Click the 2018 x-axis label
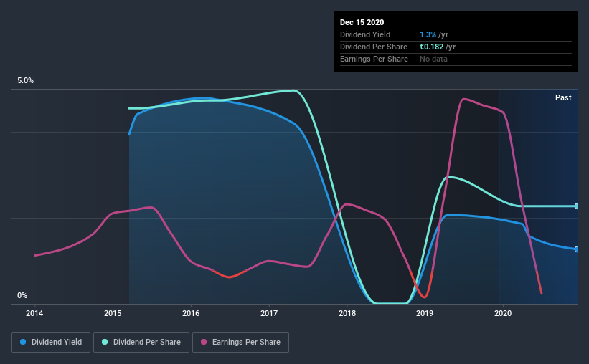The width and height of the screenshot is (589, 364). (347, 313)
